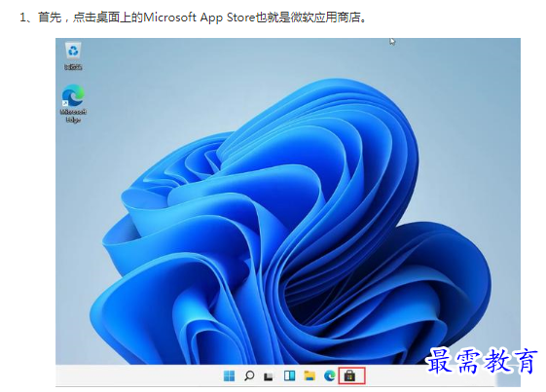Click the taskbar Search magnifier icon
The width and height of the screenshot is (546, 392).
click(x=249, y=376)
